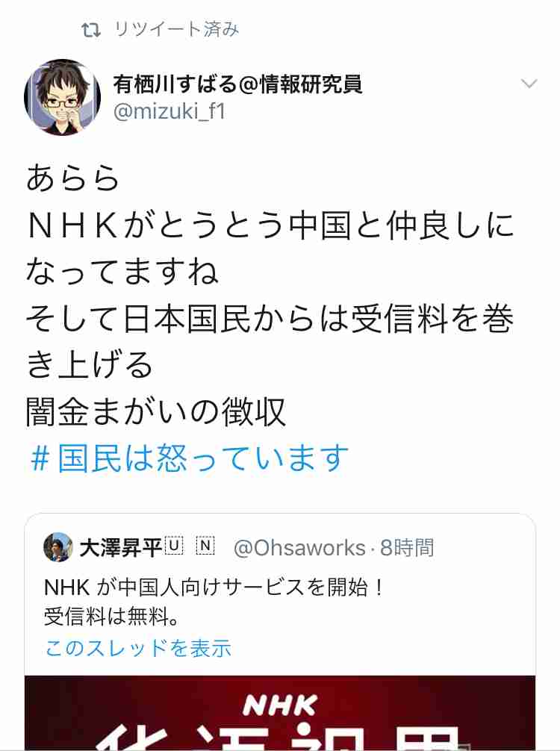Open the @mizuki_f1 handle
The height and width of the screenshot is (751, 560).
(x=169, y=111)
